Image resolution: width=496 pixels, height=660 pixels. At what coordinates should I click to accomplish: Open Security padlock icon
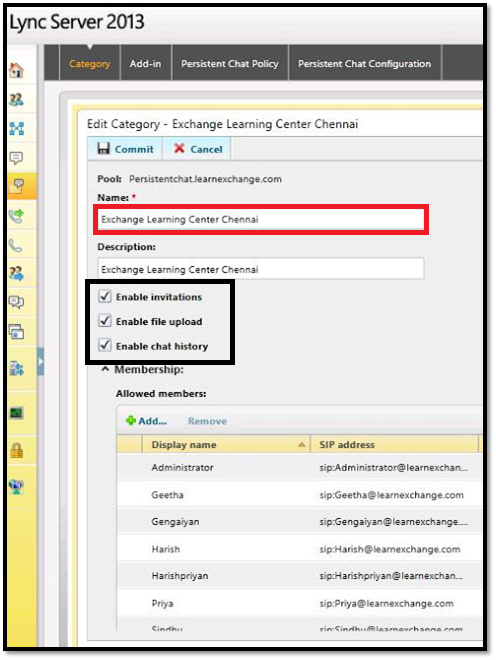point(16,451)
